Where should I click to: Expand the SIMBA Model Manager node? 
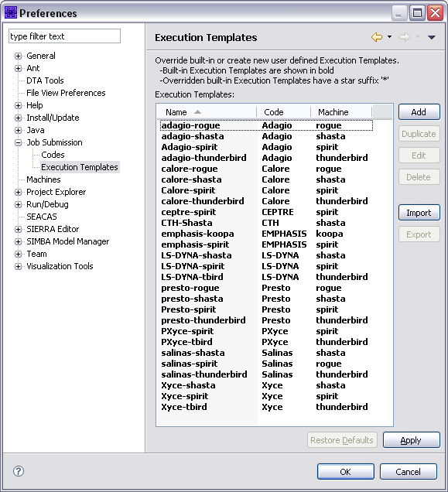coord(19,241)
